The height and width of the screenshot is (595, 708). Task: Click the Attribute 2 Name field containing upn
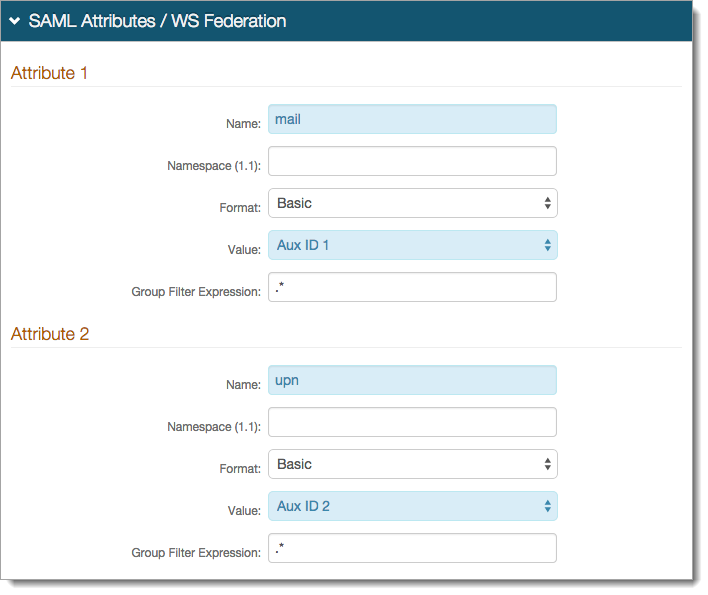pos(412,380)
